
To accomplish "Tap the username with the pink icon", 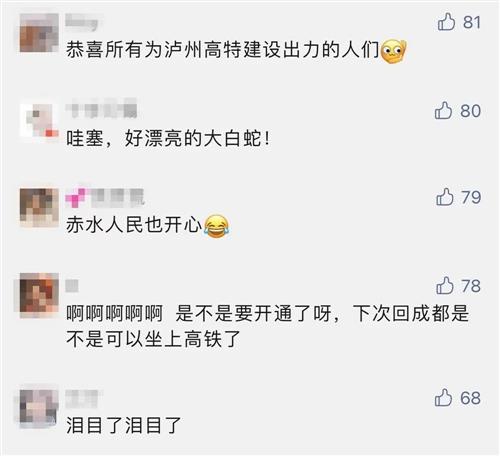I will pyautogui.click(x=105, y=197).
